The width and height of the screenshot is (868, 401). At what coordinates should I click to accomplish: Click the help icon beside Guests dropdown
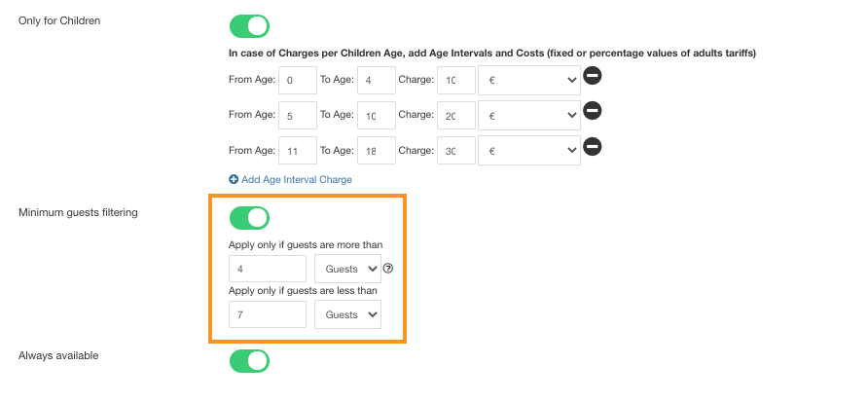pos(388,269)
